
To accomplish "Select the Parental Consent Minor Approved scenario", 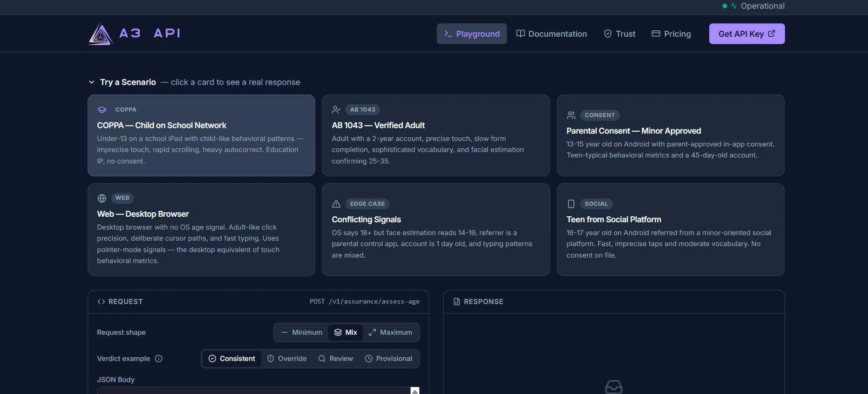I will tap(670, 135).
